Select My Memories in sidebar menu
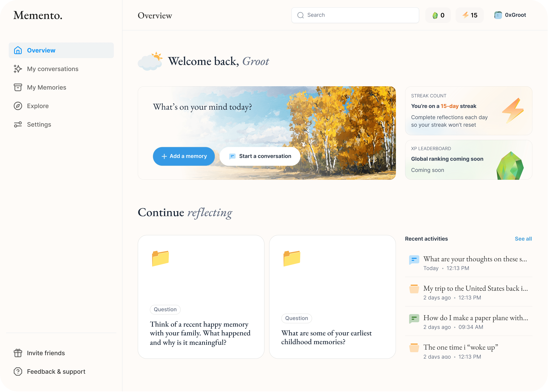548x392 pixels. [x=47, y=87]
